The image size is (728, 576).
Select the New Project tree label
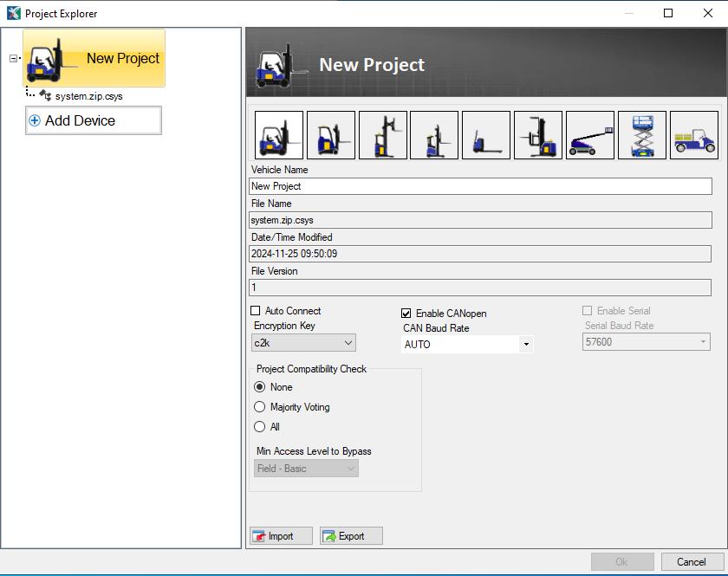tap(123, 59)
